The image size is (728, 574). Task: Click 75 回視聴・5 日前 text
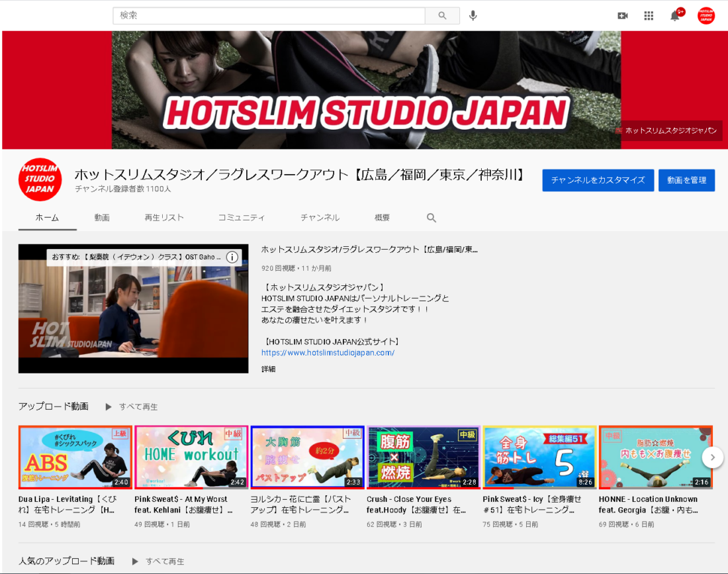[510, 524]
